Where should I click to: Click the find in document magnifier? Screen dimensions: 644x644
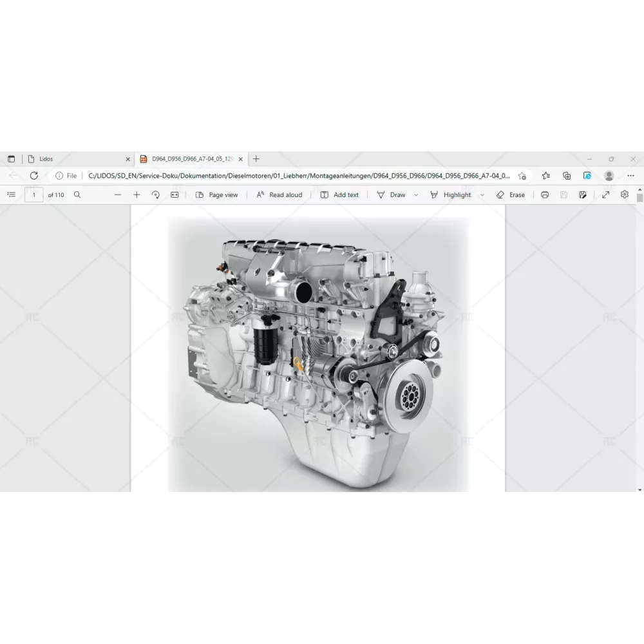[x=77, y=194]
